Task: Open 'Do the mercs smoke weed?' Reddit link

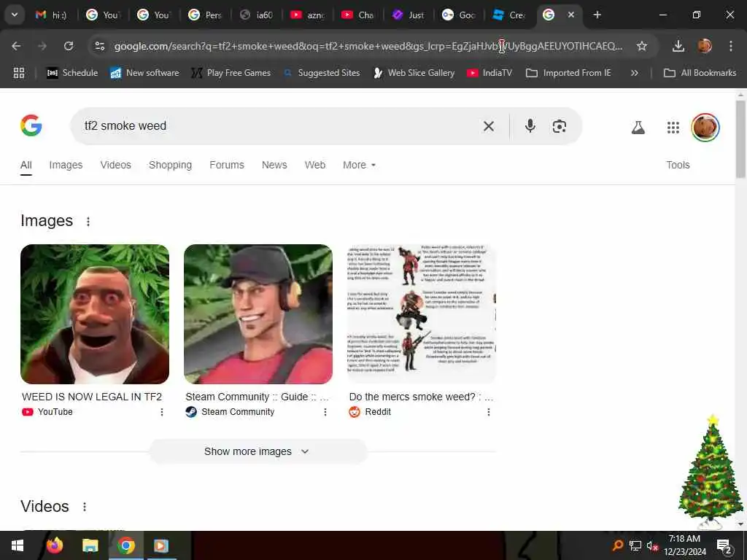Action: click(x=421, y=397)
